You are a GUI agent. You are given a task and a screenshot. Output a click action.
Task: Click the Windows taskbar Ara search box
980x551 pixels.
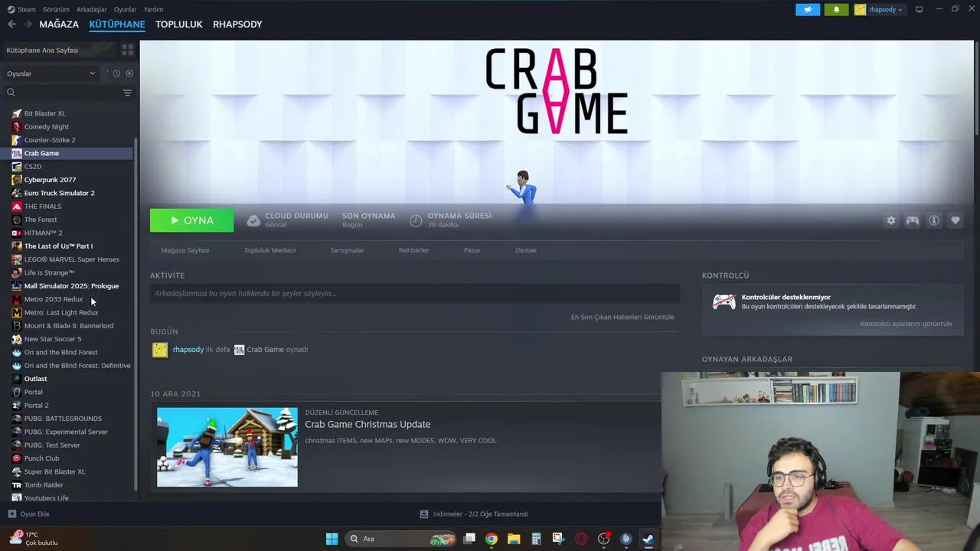pos(400,539)
